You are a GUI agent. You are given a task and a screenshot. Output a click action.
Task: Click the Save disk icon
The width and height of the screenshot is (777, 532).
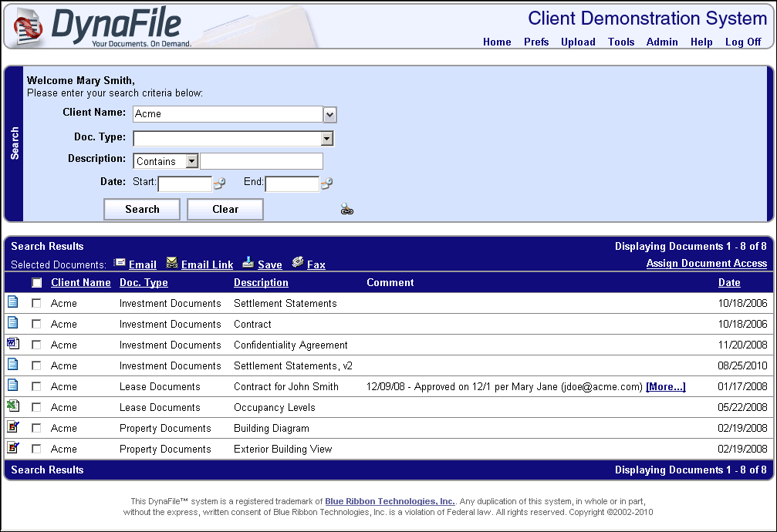coord(248,263)
